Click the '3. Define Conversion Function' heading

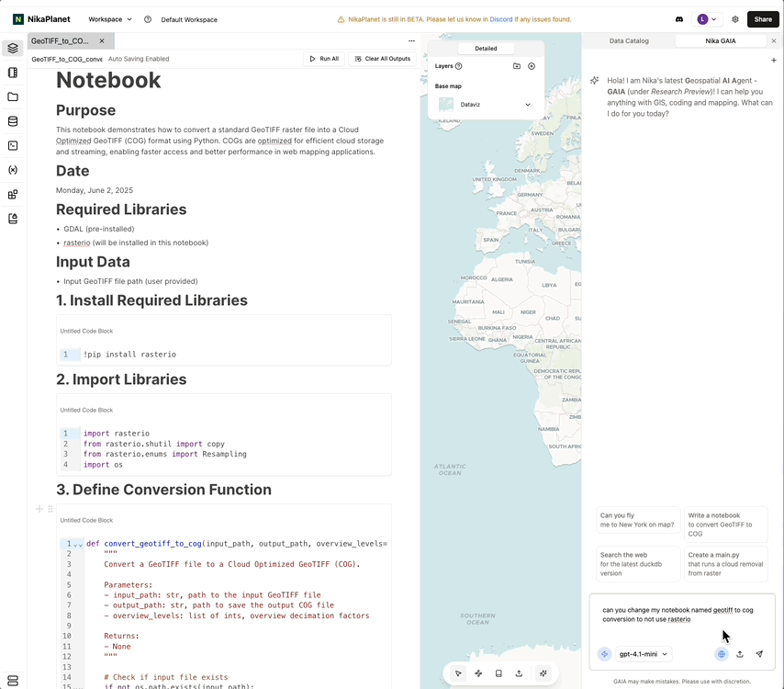(163, 490)
